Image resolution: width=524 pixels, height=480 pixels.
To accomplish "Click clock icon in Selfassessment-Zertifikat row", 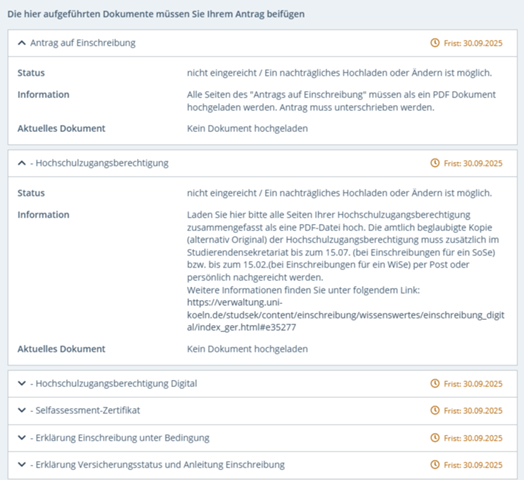I will (x=435, y=410).
